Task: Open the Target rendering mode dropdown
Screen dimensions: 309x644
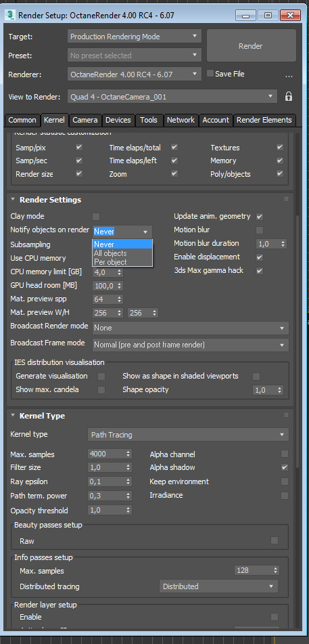Action: [x=134, y=37]
